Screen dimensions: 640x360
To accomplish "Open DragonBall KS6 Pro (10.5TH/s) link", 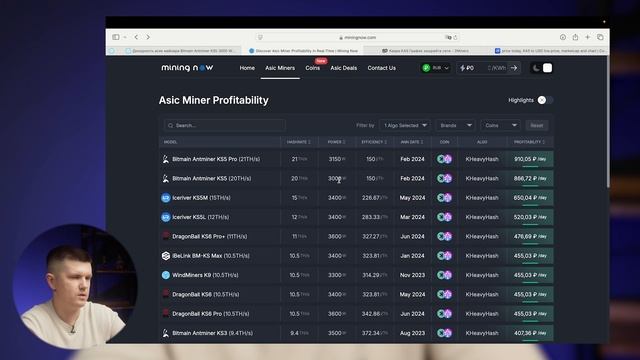I will coord(211,314).
